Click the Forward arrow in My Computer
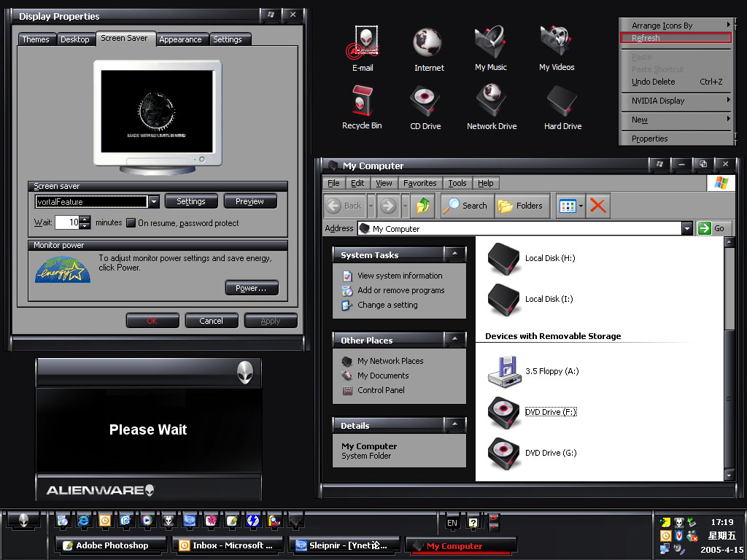The height and width of the screenshot is (560, 747). click(388, 206)
